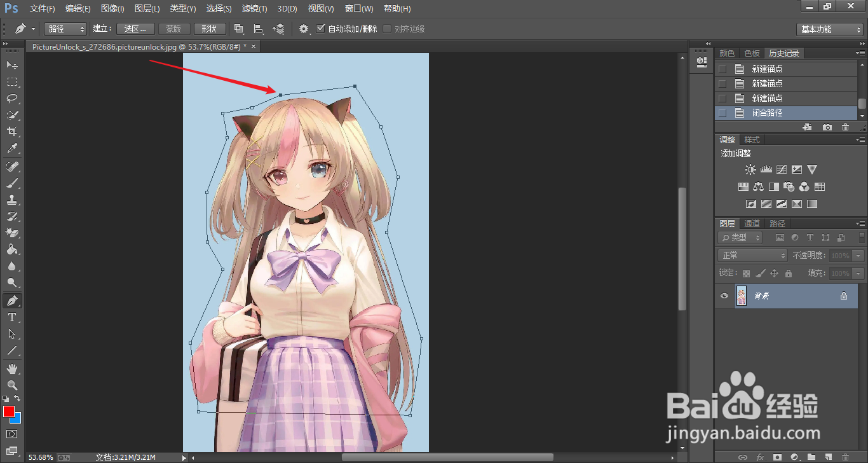Open blend mode dropdown 正常
Image resolution: width=868 pixels, height=463 pixels.
click(x=754, y=255)
